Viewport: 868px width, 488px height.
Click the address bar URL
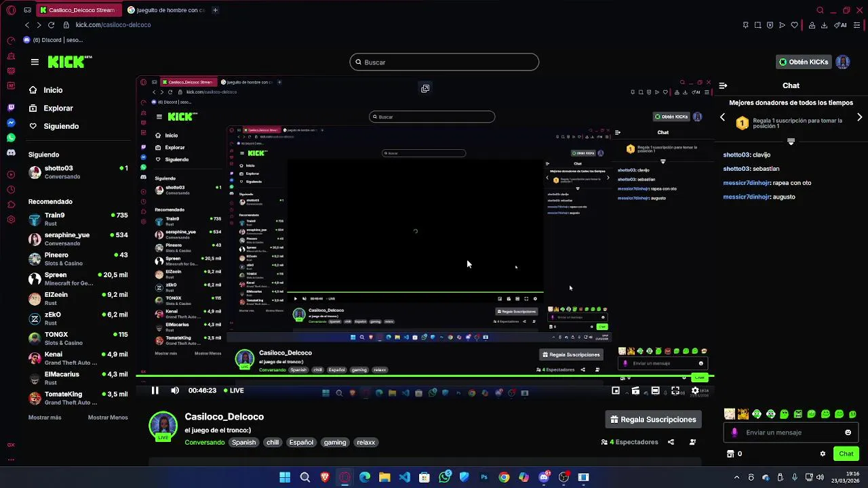pyautogui.click(x=113, y=25)
